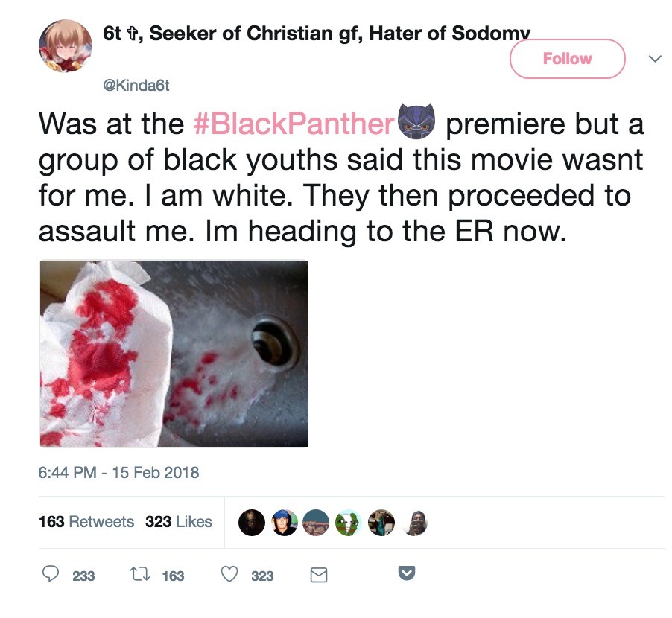This screenshot has height=618, width=672.
Task: Hit the retweet arrows icon
Action: point(139,575)
